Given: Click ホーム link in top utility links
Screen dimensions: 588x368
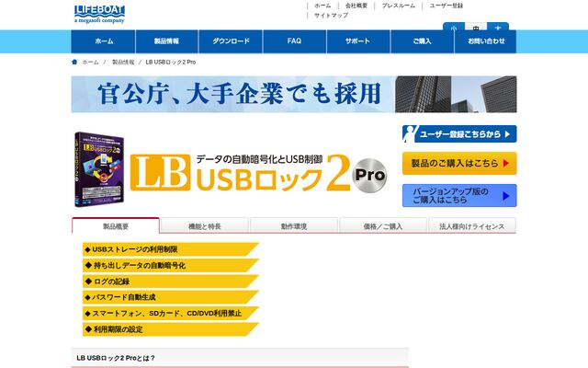Looking at the screenshot, I should 322,6.
